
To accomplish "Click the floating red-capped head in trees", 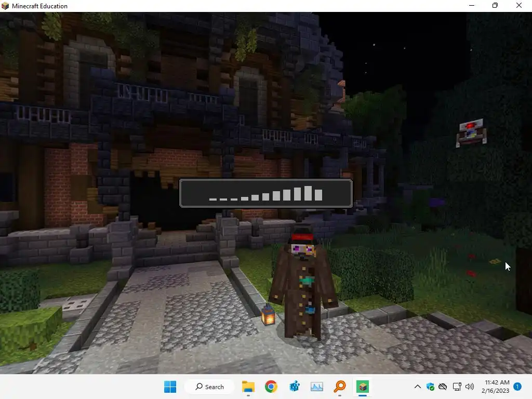I will click(471, 132).
